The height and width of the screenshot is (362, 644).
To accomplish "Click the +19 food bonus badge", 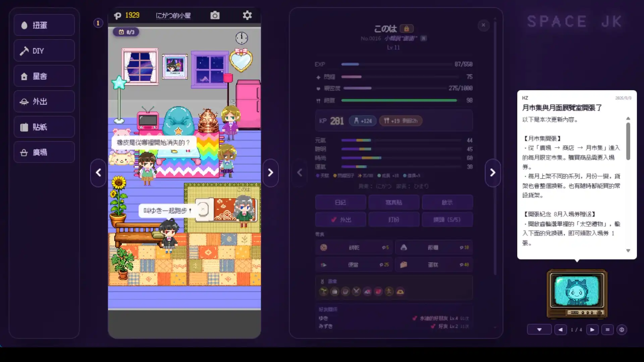I will coord(400,121).
